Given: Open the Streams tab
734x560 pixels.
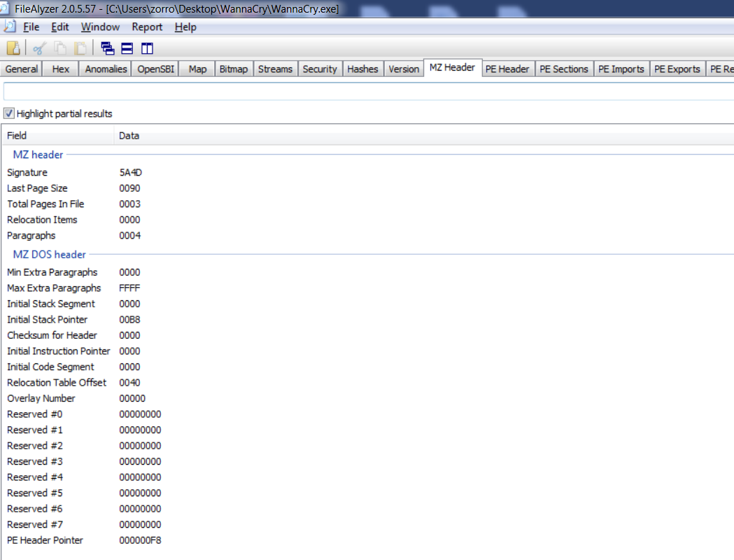Looking at the screenshot, I should coord(275,69).
